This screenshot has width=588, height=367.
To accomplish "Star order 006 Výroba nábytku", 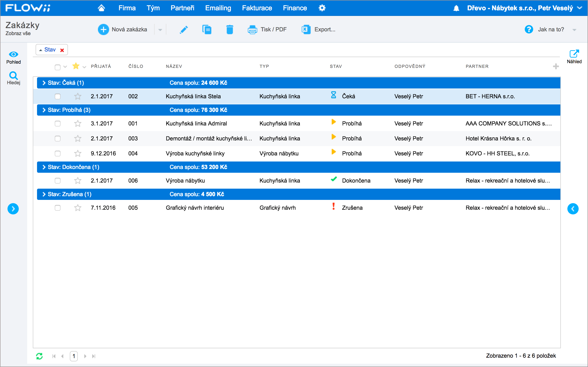I will (x=78, y=181).
